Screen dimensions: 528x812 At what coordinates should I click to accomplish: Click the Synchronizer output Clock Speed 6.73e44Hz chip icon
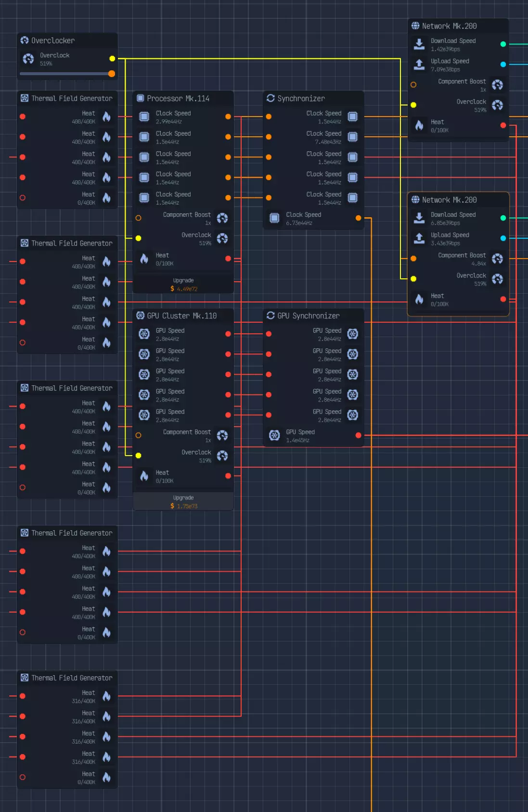tap(274, 218)
